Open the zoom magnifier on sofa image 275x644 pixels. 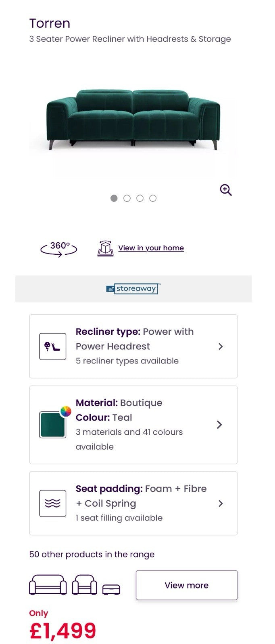(x=226, y=190)
